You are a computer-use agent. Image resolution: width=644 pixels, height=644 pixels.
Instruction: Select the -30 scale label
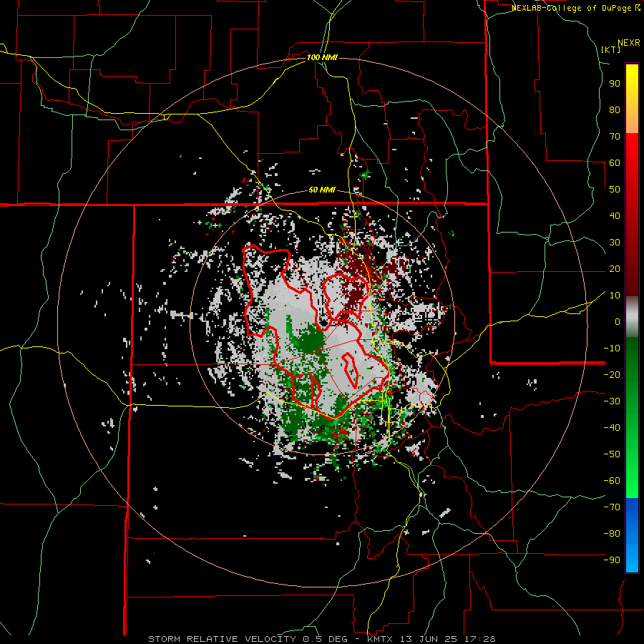click(612, 401)
